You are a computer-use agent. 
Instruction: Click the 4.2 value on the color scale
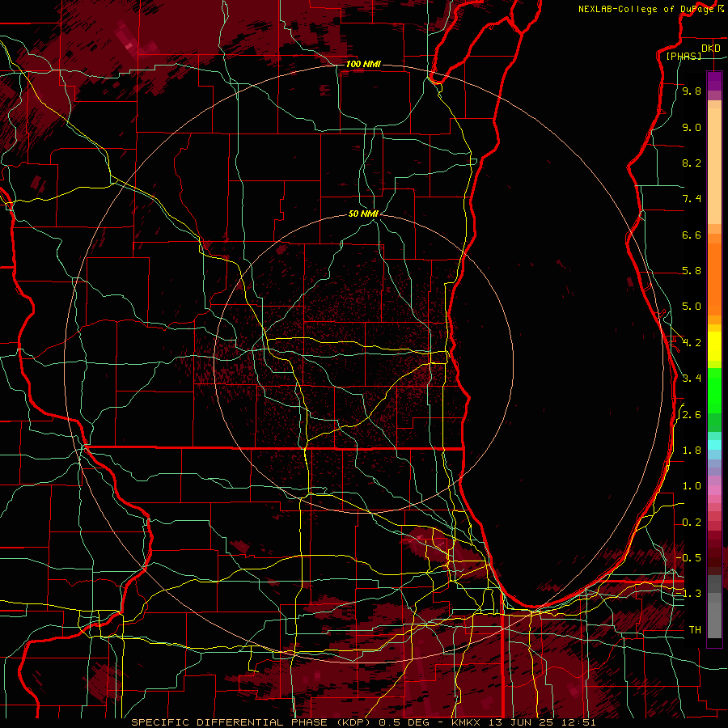click(x=692, y=343)
